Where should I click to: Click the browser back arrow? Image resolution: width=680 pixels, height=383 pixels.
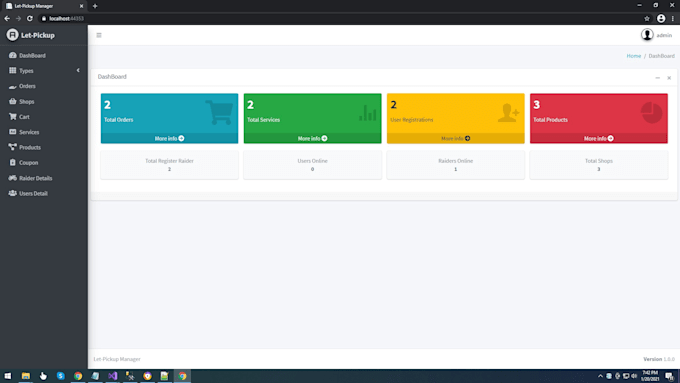(7, 19)
